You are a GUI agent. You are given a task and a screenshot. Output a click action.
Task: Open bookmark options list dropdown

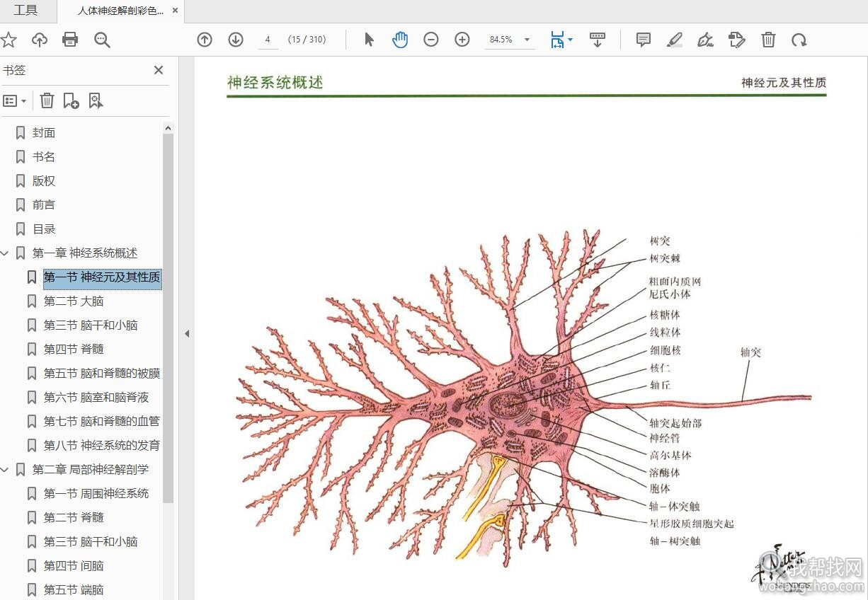click(x=14, y=100)
